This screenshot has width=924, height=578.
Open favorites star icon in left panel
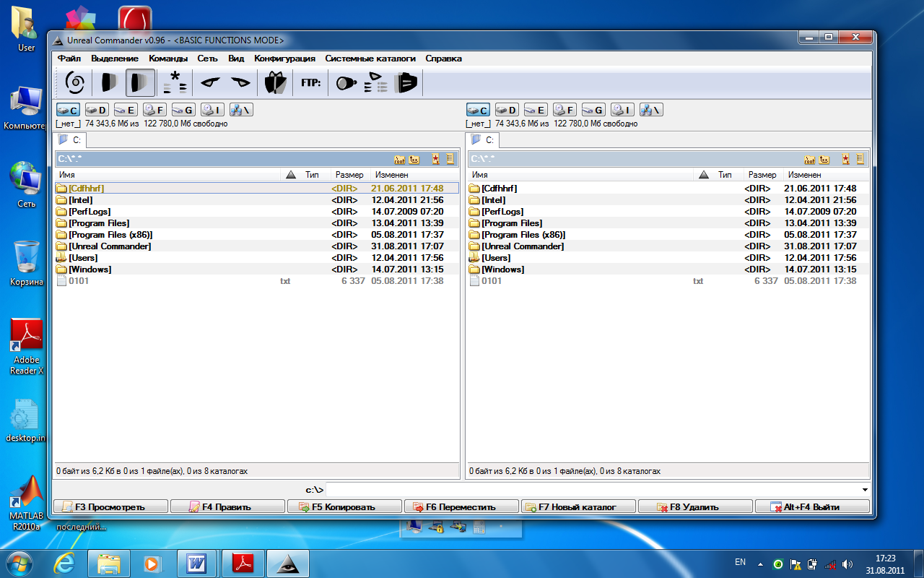[436, 159]
